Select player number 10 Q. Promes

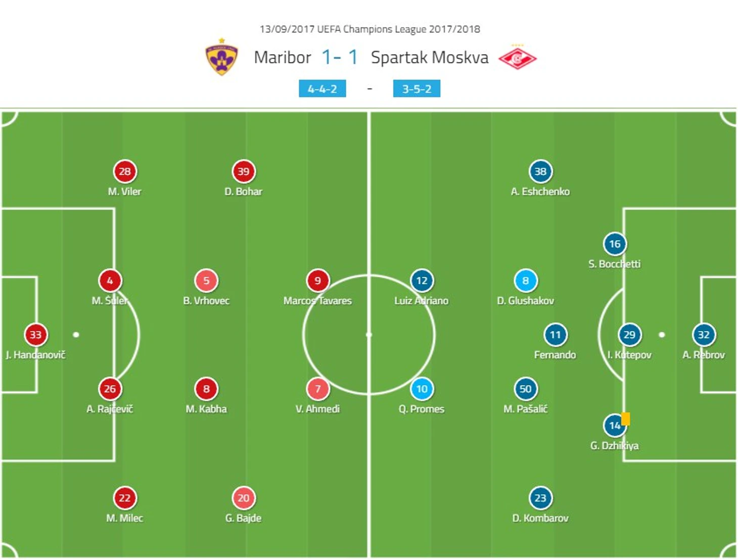coord(422,389)
